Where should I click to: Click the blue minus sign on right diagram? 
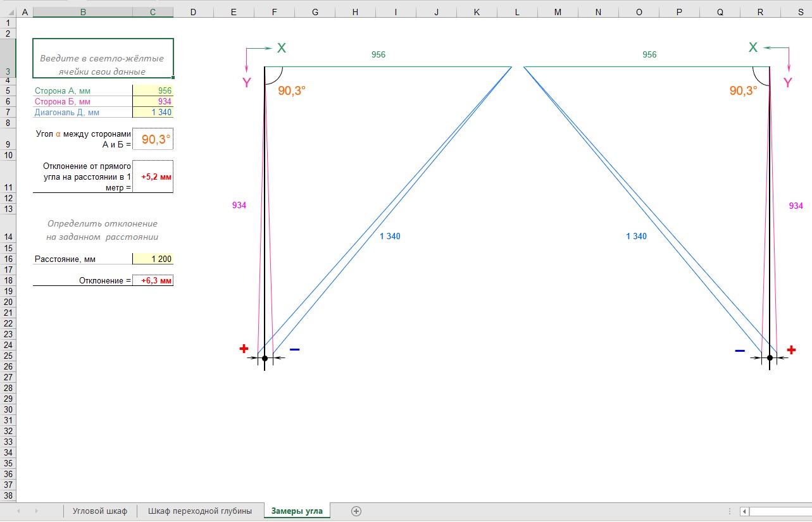pos(740,350)
